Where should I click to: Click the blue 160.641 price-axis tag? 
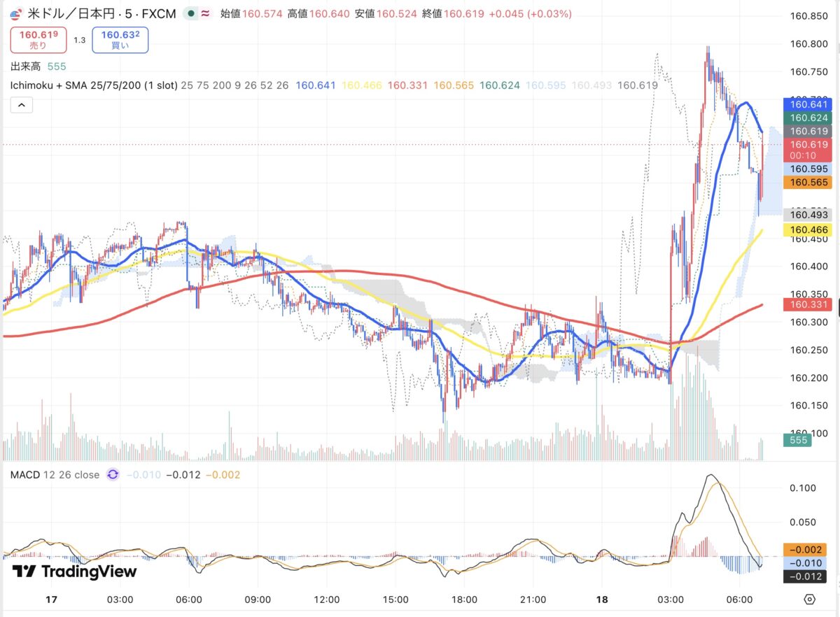[809, 104]
